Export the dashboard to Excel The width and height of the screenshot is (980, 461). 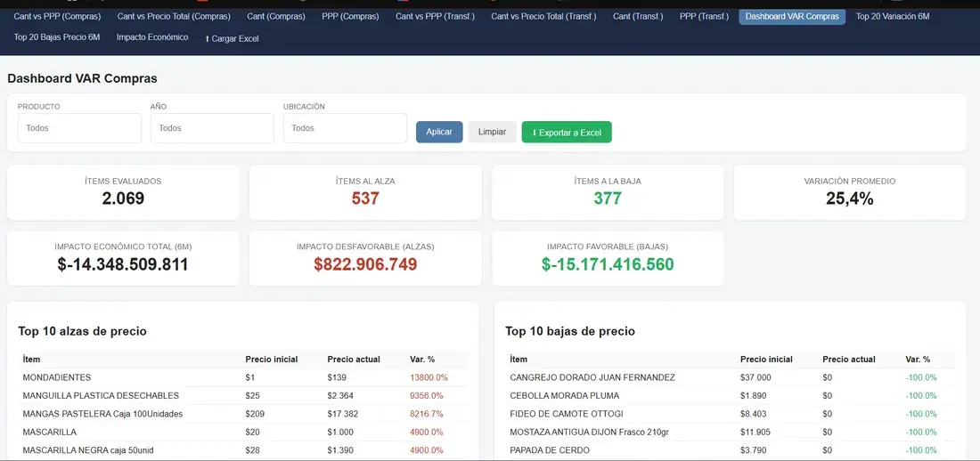pyautogui.click(x=567, y=132)
